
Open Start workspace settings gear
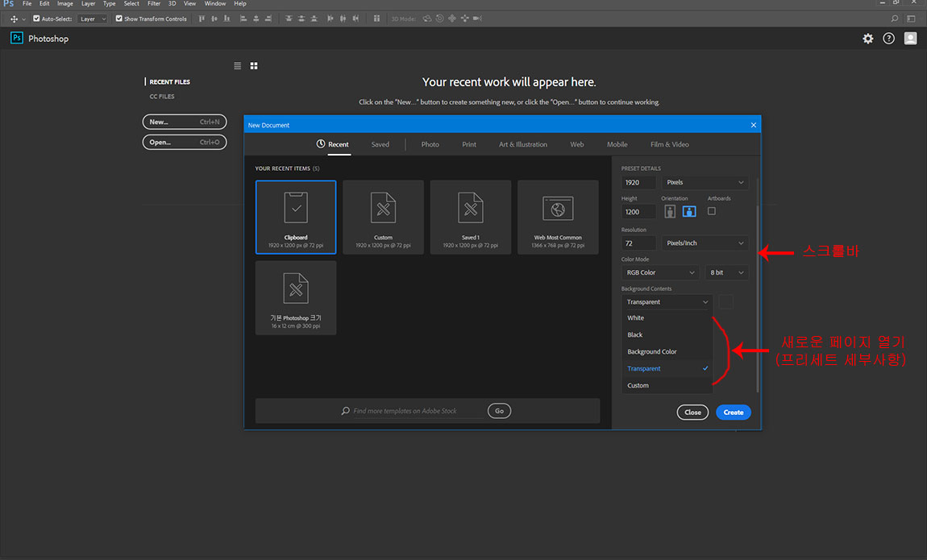point(868,39)
